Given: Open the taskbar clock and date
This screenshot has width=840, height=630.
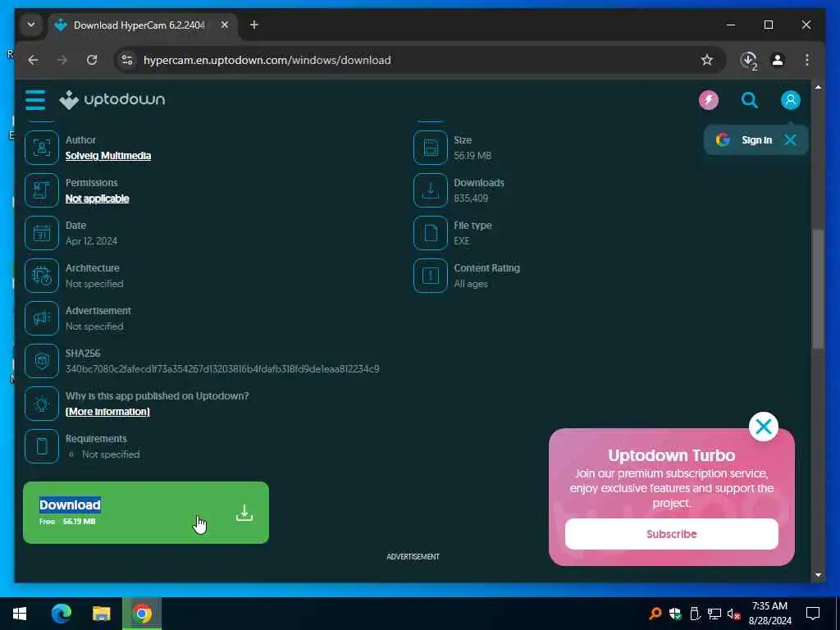Looking at the screenshot, I should 769,614.
